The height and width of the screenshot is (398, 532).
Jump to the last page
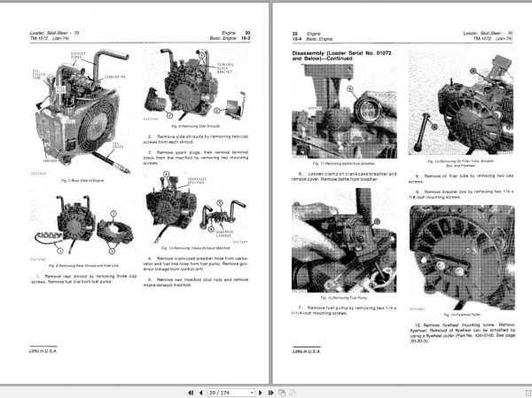click(270, 393)
